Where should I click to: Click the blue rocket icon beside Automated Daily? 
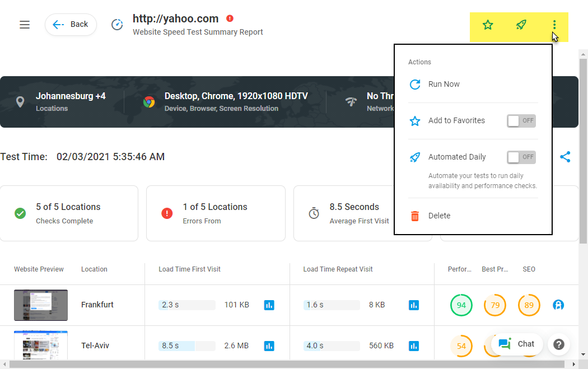coord(415,157)
